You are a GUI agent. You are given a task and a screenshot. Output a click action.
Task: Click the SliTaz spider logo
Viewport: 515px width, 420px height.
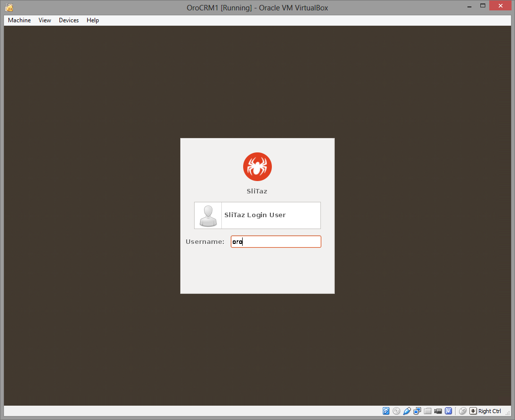(x=257, y=167)
